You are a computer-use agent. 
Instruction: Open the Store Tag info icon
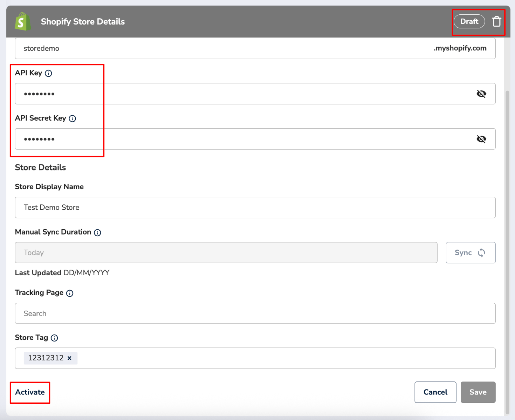54,338
